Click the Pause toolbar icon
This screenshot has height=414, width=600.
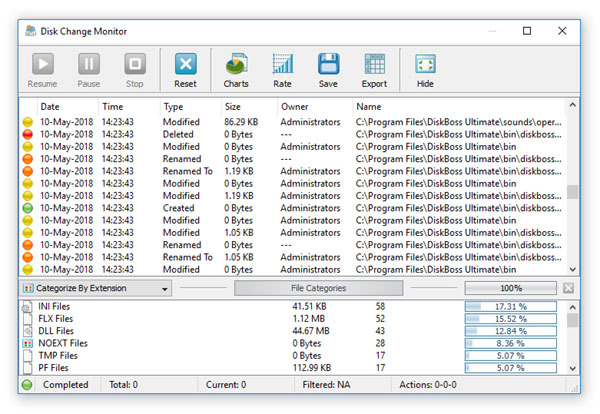(89, 64)
